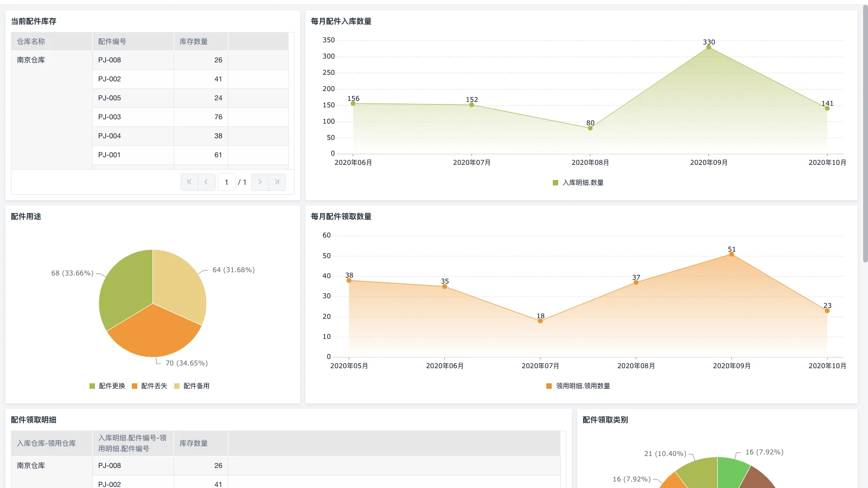The width and height of the screenshot is (868, 488).
Task: Click 每月配件入库数量 chart title
Action: [x=341, y=21]
